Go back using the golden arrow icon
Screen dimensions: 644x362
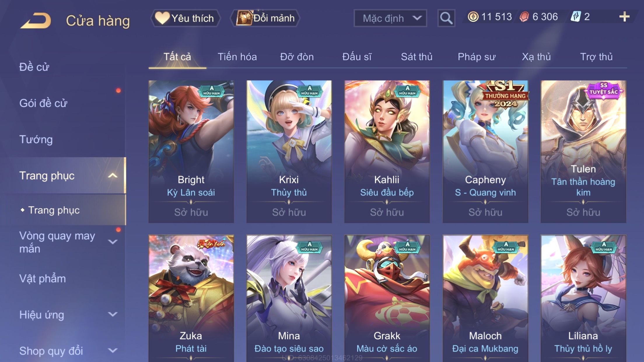36,20
